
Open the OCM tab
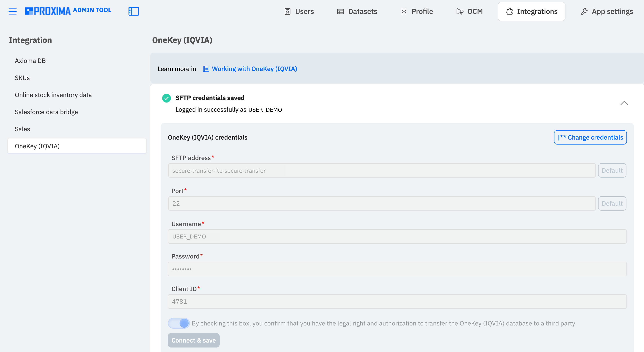[x=470, y=11]
